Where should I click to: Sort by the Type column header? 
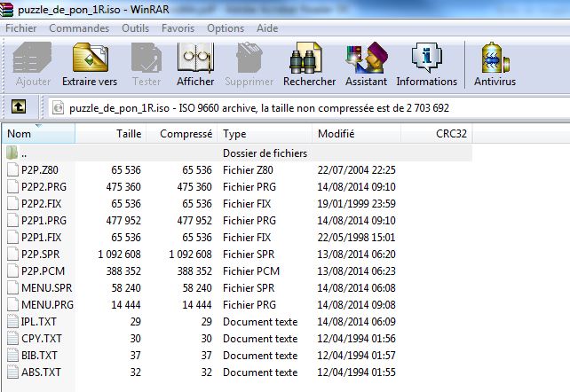(x=265, y=134)
